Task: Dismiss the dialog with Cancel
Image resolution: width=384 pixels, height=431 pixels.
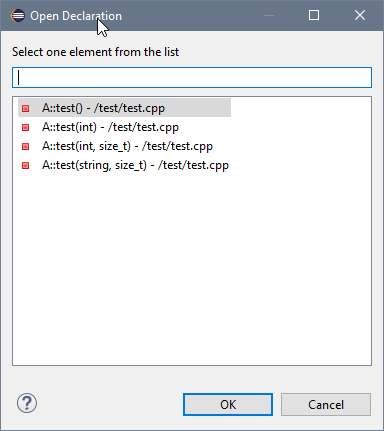Action: 326,404
